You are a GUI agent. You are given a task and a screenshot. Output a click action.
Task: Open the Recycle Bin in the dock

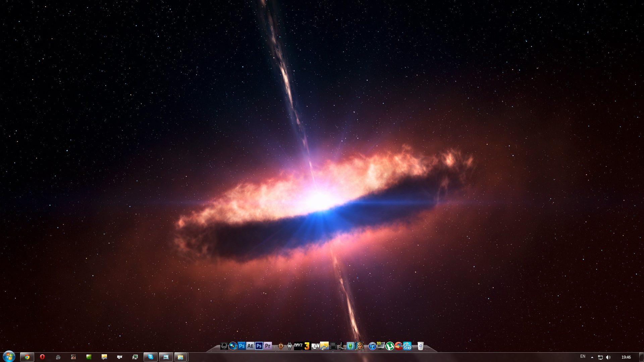click(420, 346)
